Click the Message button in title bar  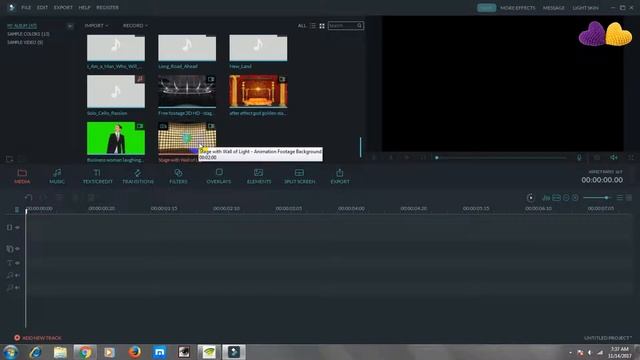(x=553, y=8)
